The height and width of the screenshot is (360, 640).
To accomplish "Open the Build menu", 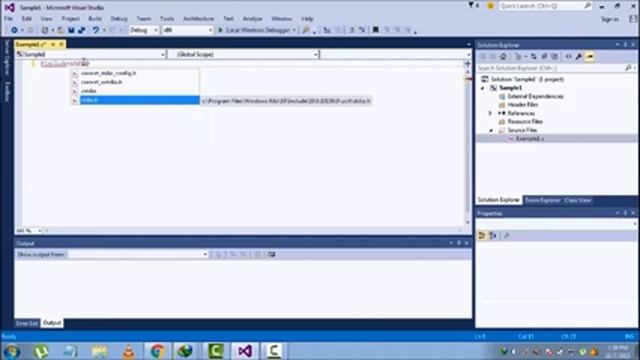I will [x=95, y=19].
